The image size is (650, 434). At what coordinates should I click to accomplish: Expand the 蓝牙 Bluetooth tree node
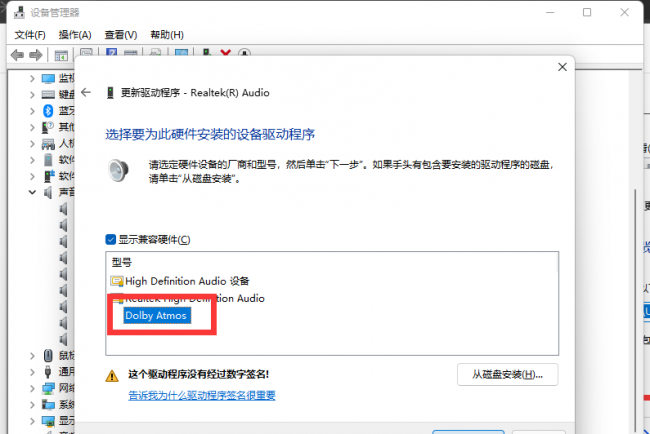[32, 111]
